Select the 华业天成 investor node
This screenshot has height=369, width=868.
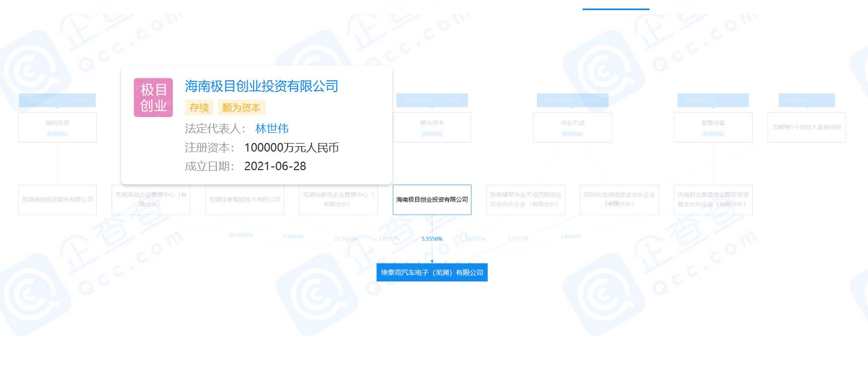(572, 127)
